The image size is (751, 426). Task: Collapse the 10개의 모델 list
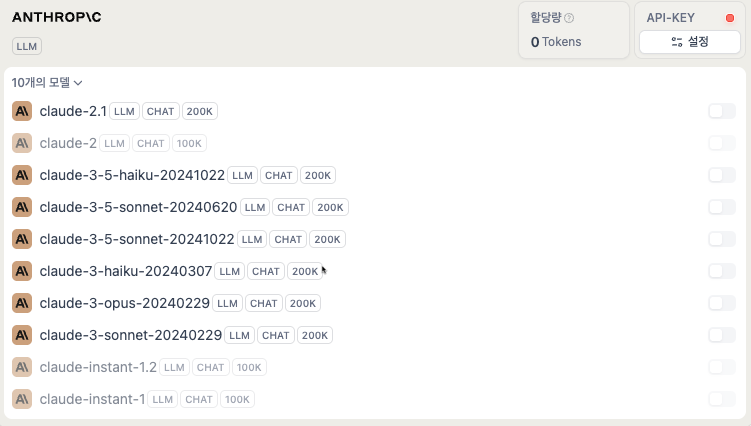47,83
